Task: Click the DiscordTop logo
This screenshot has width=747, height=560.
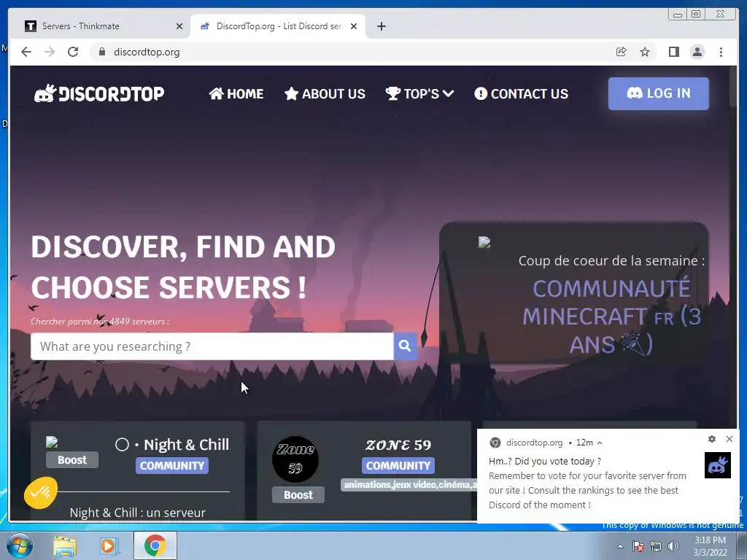Action: [99, 93]
